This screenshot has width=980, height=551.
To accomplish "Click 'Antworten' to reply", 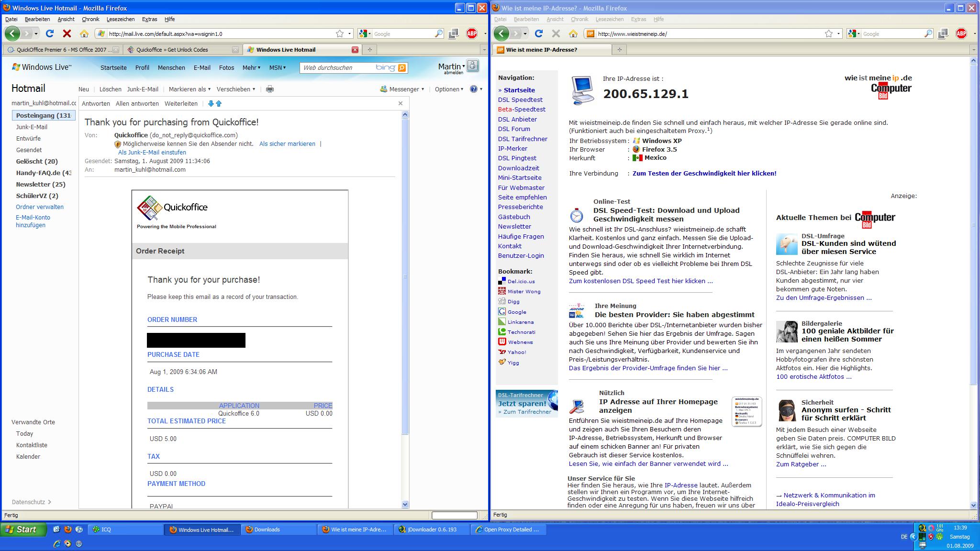I will coord(96,103).
